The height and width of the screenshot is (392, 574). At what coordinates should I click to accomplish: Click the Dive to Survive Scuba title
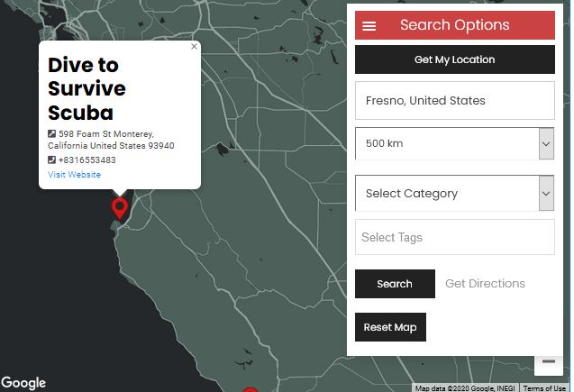pyautogui.click(x=87, y=88)
